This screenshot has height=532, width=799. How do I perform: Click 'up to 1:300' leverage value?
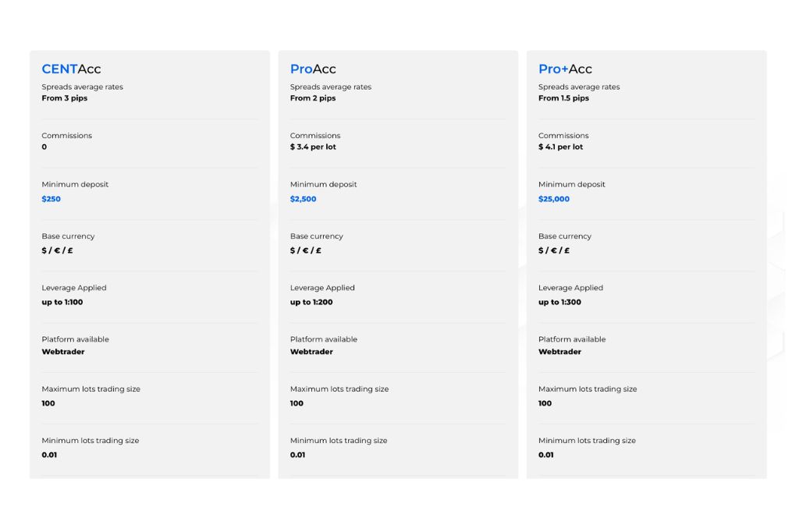[559, 302]
